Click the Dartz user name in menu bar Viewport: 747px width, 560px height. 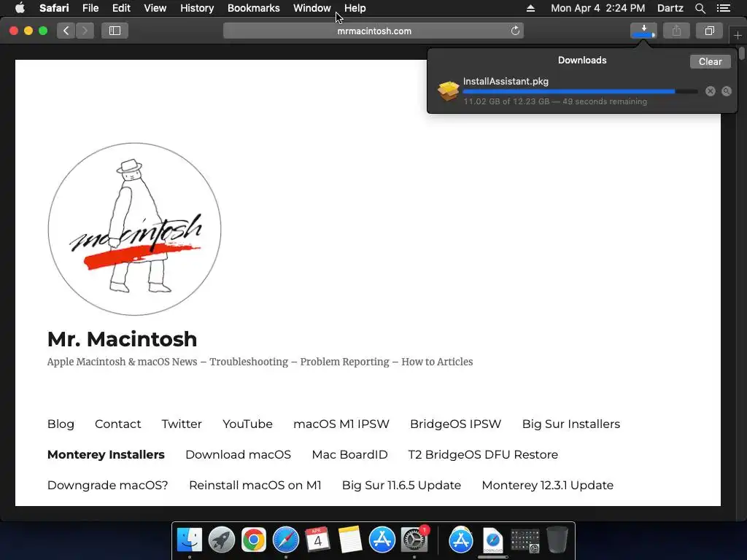[x=670, y=8]
